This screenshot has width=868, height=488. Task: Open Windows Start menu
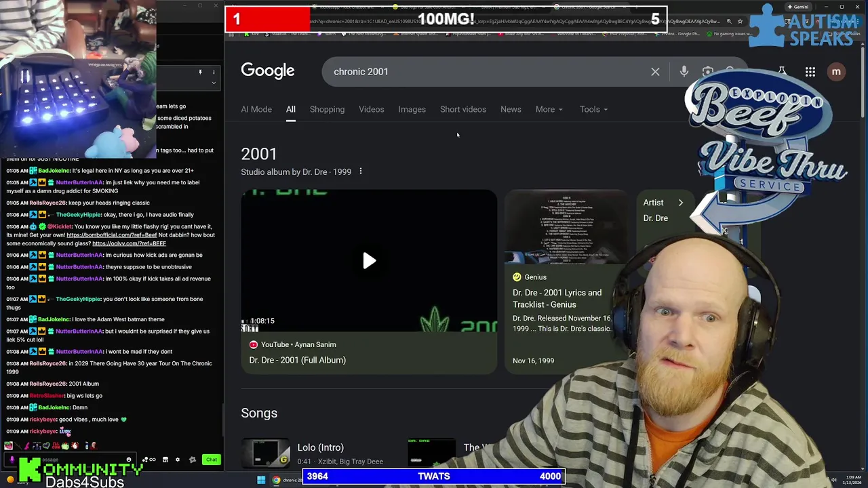tap(261, 481)
